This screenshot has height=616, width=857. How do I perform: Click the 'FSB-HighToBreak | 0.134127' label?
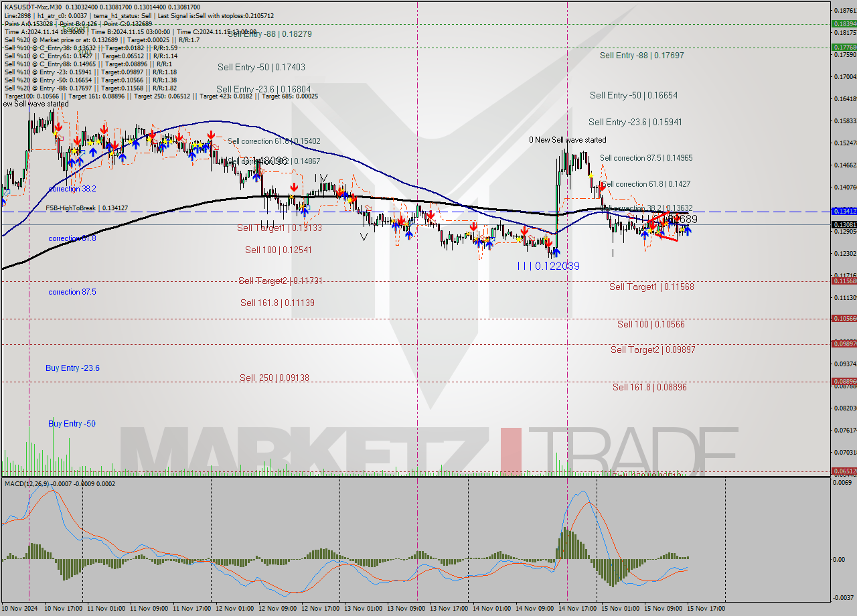coord(86,208)
